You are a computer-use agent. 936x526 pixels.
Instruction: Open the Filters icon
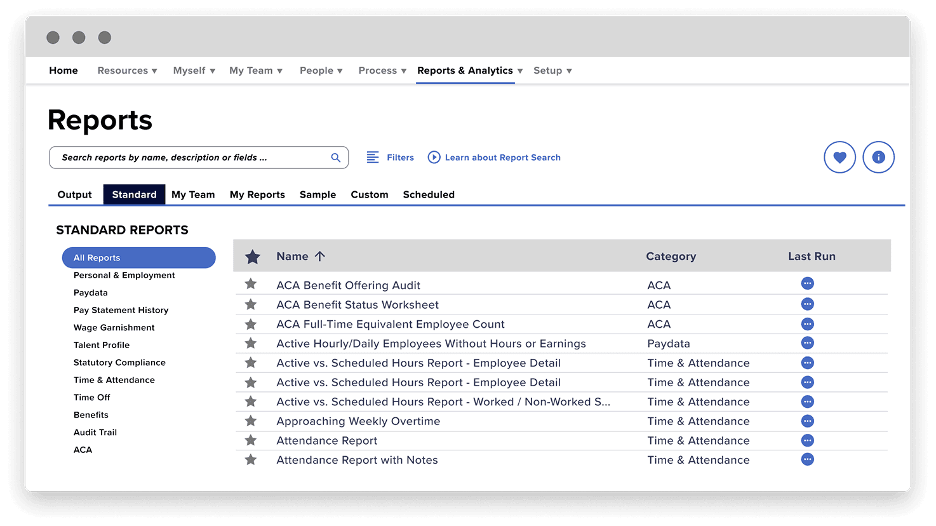click(373, 157)
